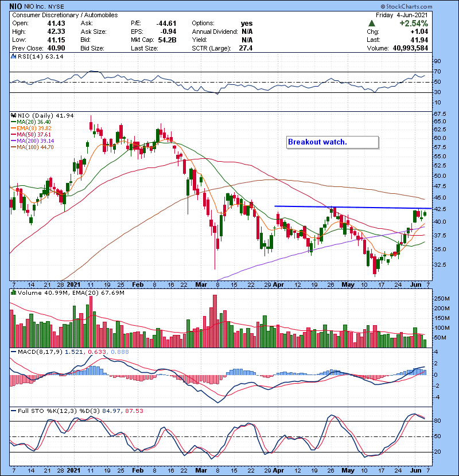The image size is (459, 476).
Task: Click the Prev Close 40.90 value
Action: point(56,48)
